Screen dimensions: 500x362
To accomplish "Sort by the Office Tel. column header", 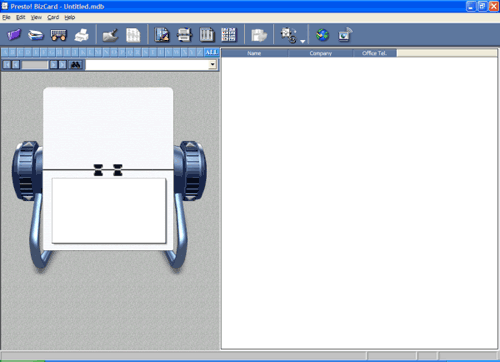I will click(375, 53).
